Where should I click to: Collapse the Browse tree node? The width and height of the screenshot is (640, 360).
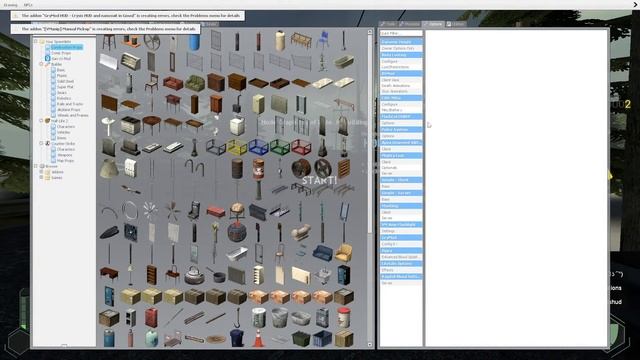pyautogui.click(x=36, y=166)
